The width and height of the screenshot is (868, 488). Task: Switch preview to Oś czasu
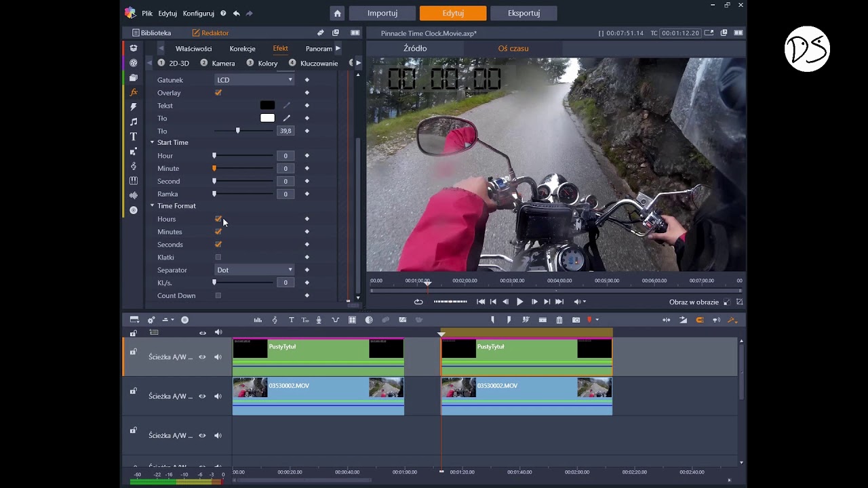point(513,48)
